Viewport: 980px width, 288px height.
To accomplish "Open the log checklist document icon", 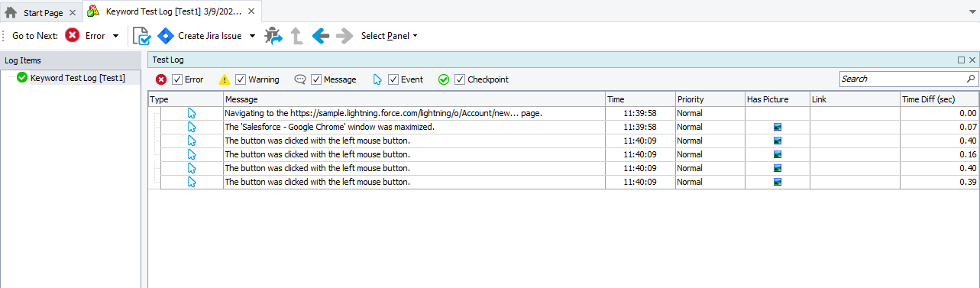I will (x=141, y=36).
